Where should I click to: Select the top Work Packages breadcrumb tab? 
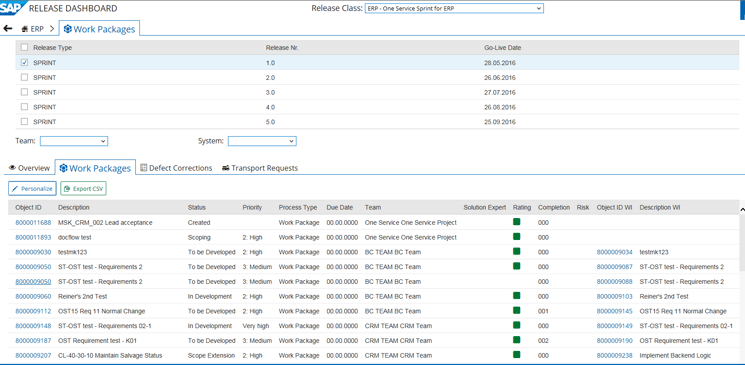click(99, 29)
